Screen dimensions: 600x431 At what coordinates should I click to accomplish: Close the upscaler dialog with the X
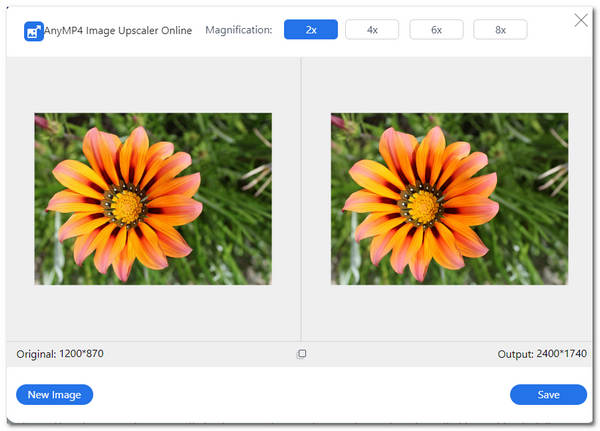tap(580, 19)
